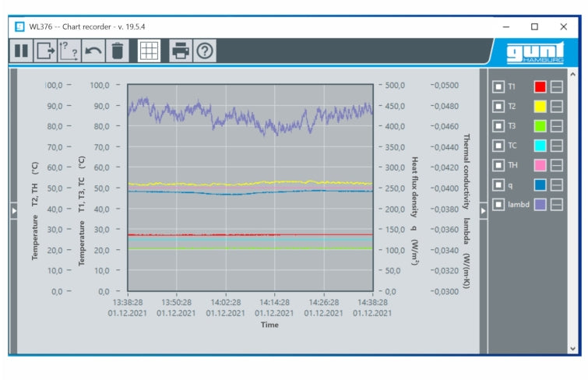This screenshot has height=380, width=588.
Task: Pause the chart recording
Action: point(21,51)
